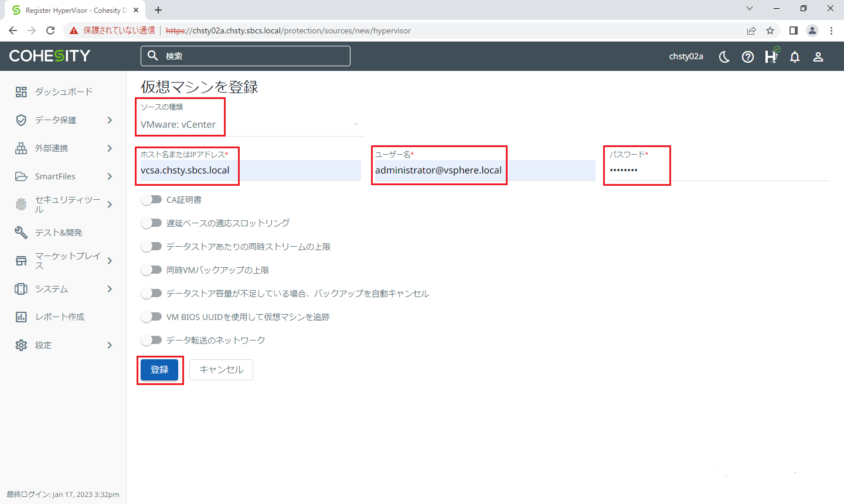Expand セキュリティツール menu chevron
The width and height of the screenshot is (844, 504).
(x=110, y=205)
